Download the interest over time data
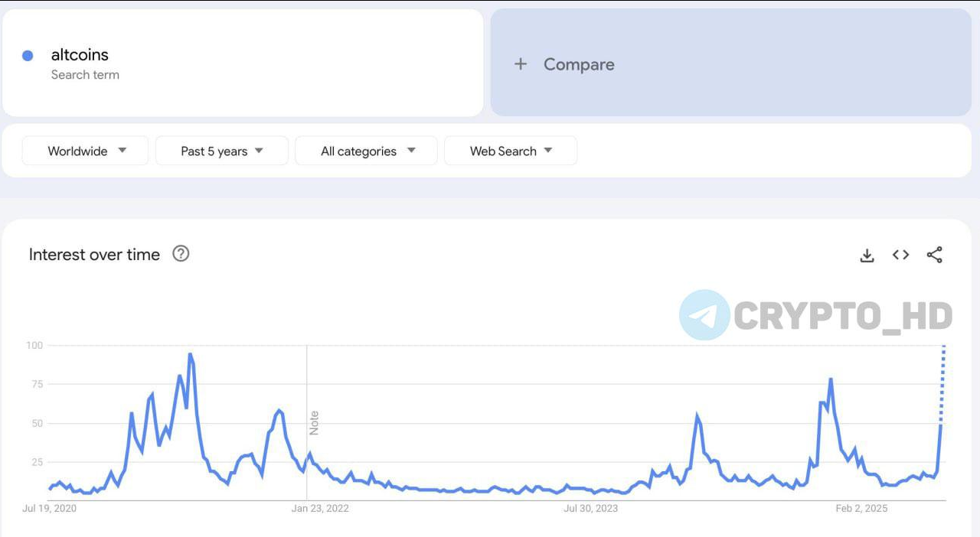The height and width of the screenshot is (537, 980). pos(867,255)
